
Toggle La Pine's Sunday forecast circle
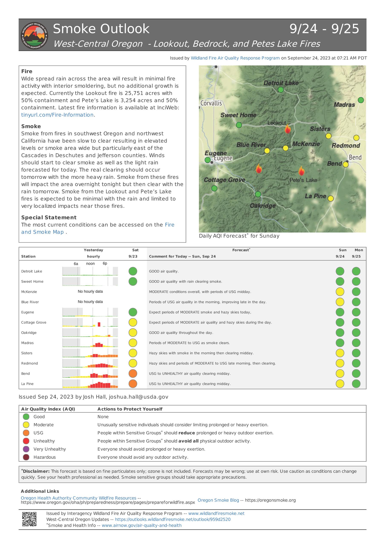point(340,384)
